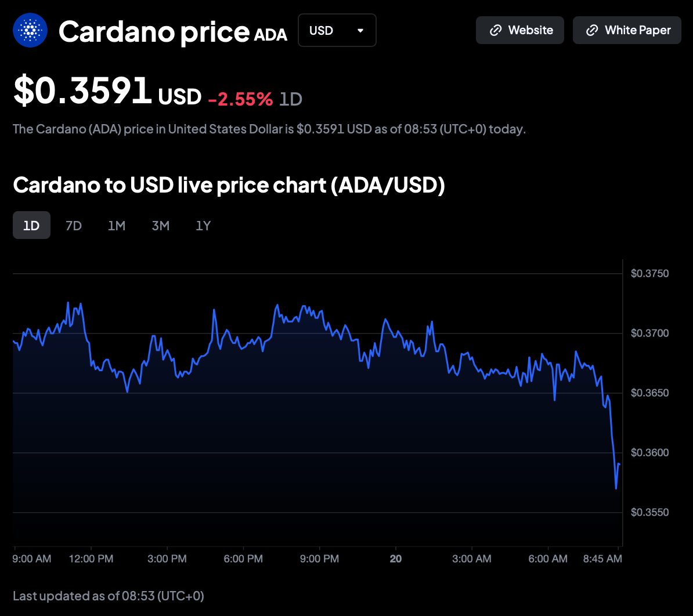Select the 1D chart range
693x616 pixels.
tap(31, 226)
